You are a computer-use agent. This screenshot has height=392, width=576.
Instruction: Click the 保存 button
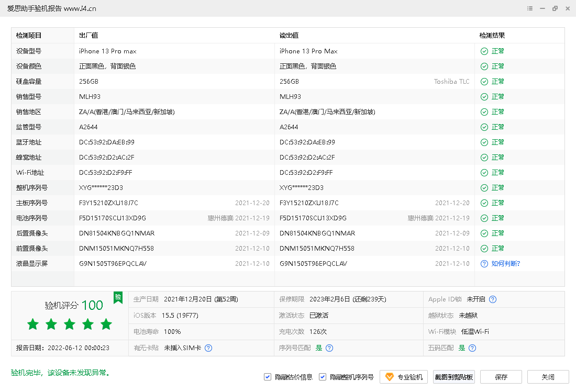coord(501,377)
